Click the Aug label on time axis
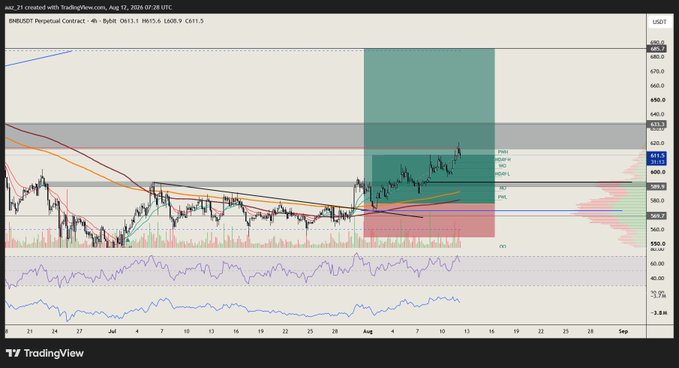The image size is (679, 368). click(x=368, y=332)
